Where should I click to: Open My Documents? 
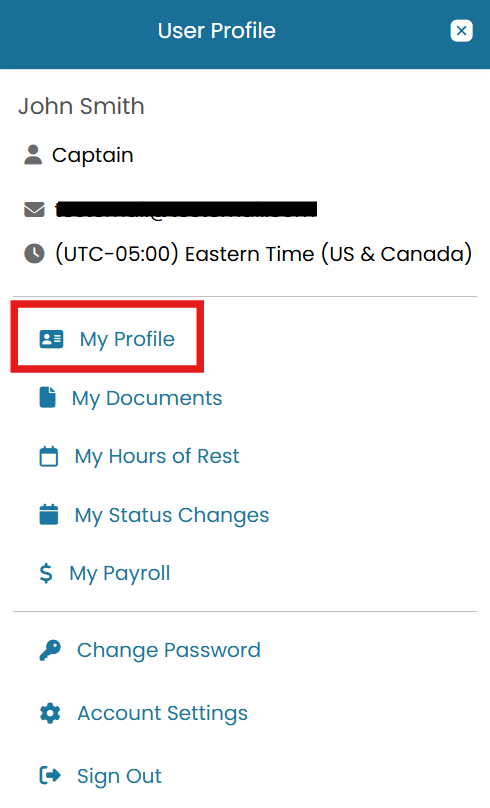[147, 398]
